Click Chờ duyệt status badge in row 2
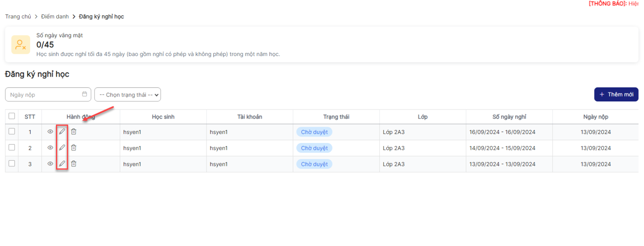The image size is (644, 246). tap(314, 148)
